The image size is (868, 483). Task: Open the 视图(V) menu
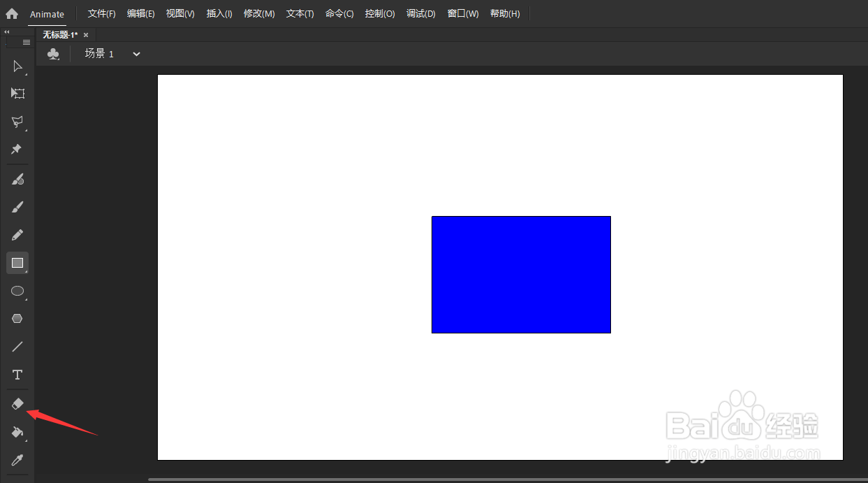click(x=180, y=14)
